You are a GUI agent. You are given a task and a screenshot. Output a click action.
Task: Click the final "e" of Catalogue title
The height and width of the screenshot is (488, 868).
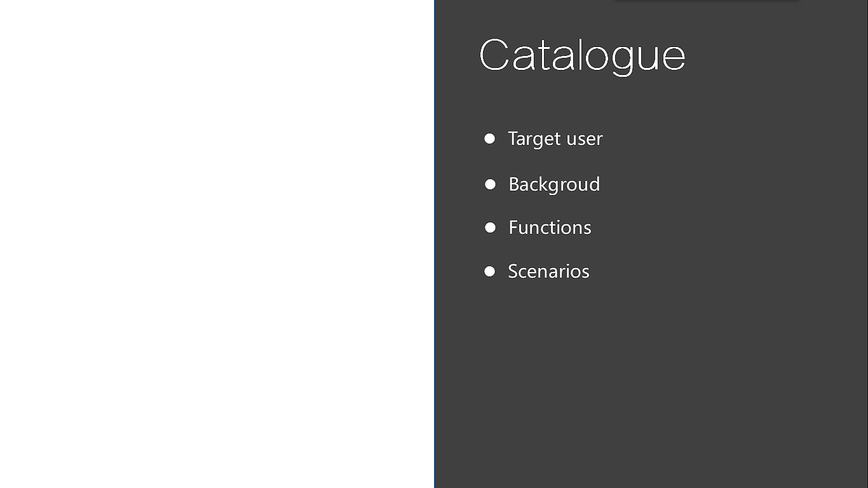[674, 57]
